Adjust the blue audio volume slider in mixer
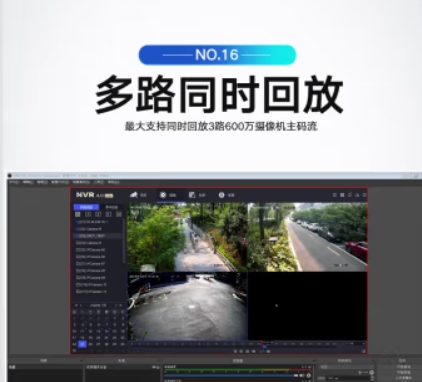This screenshot has height=382, width=422. (x=230, y=375)
